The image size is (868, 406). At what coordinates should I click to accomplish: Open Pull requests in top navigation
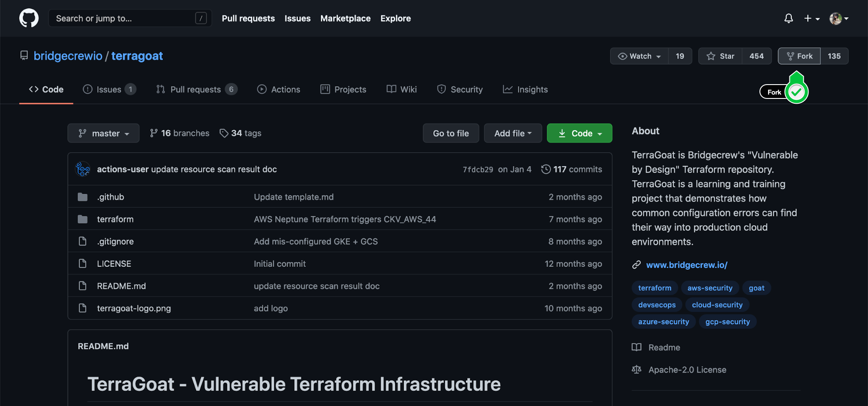(248, 18)
